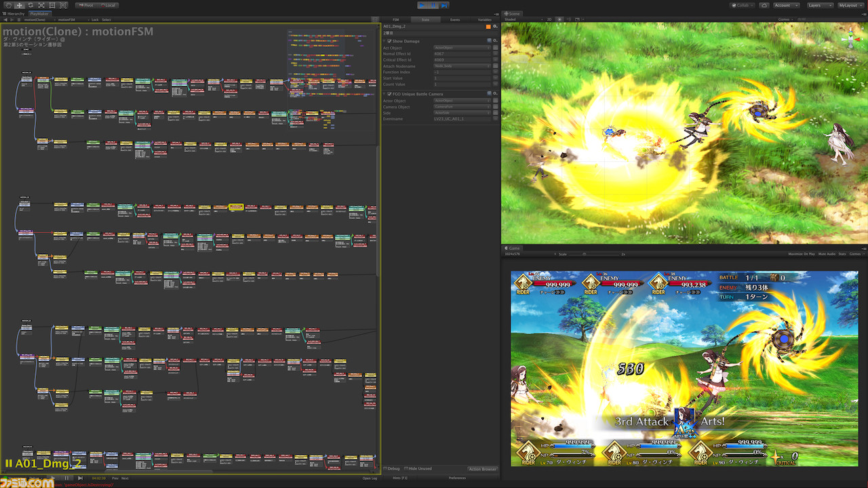This screenshot has height=488, width=868.
Task: Open Show Damage action settings gear
Action: point(496,41)
